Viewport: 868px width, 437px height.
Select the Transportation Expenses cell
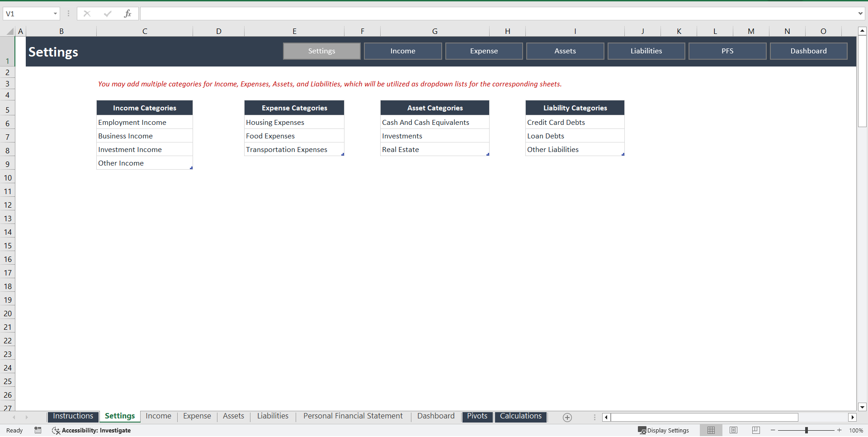pos(294,149)
